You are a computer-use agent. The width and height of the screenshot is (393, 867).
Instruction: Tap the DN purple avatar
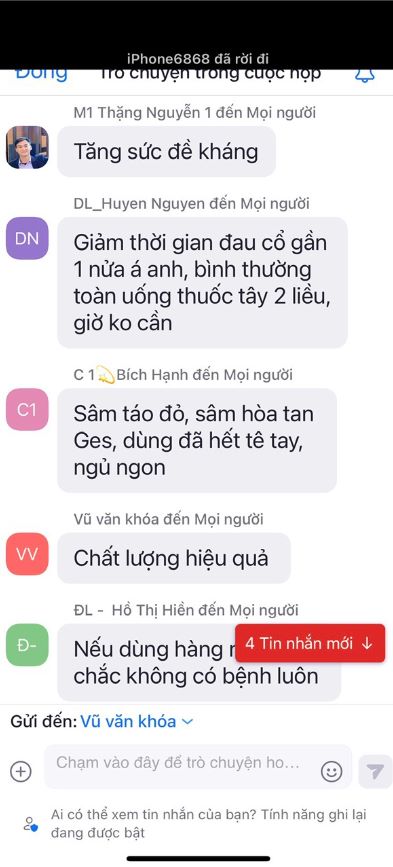pos(27,238)
